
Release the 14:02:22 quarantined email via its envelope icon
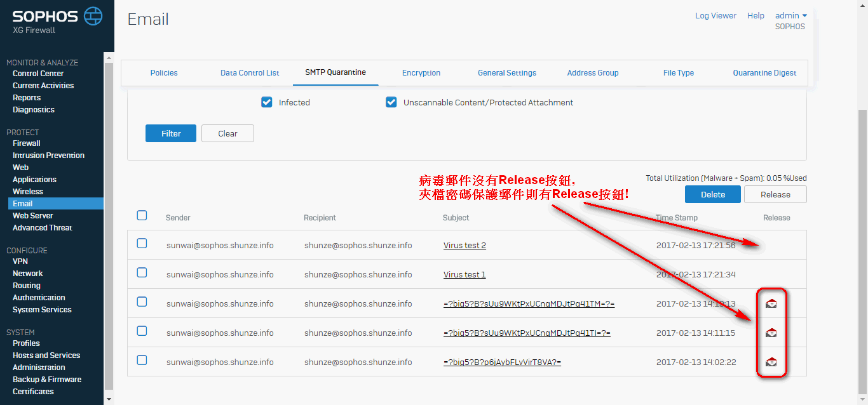(771, 362)
